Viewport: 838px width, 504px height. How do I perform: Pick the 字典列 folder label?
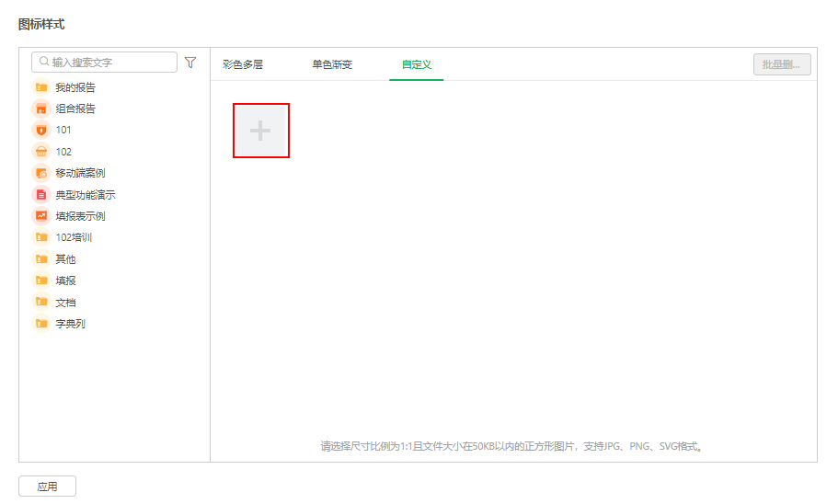coord(70,324)
